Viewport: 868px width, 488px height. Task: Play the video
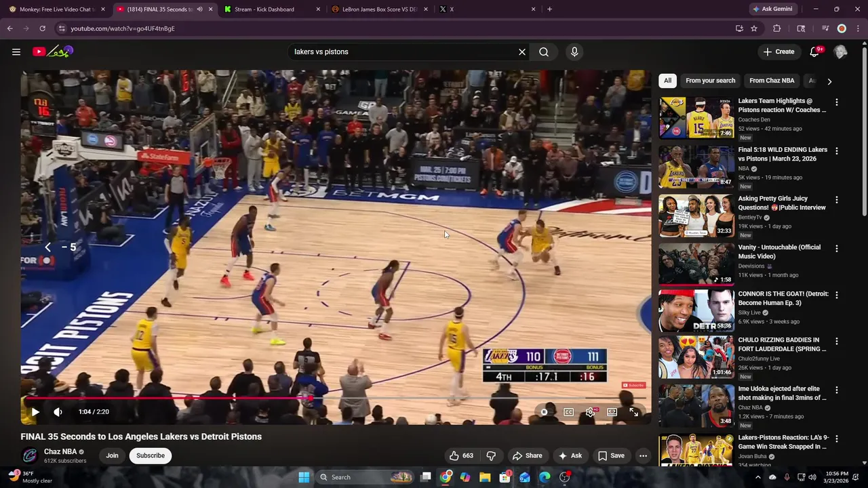35,411
